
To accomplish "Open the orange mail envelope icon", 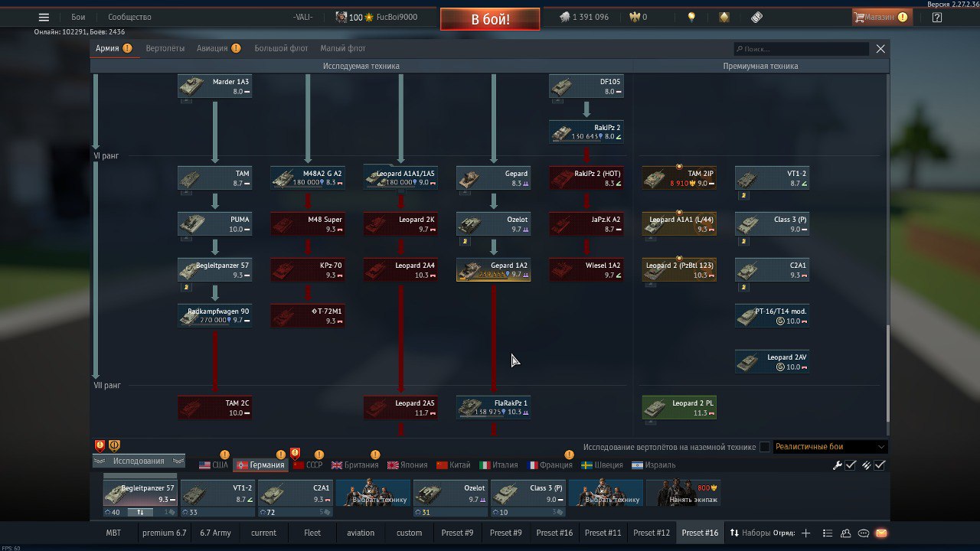I will (x=881, y=533).
